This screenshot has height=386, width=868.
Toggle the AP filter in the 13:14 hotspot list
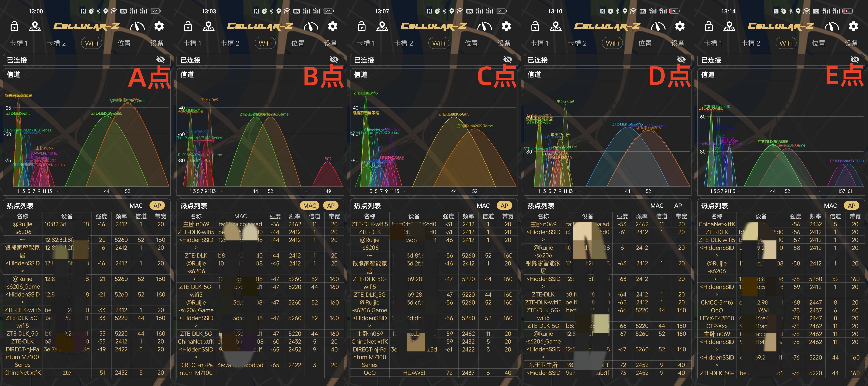click(852, 206)
